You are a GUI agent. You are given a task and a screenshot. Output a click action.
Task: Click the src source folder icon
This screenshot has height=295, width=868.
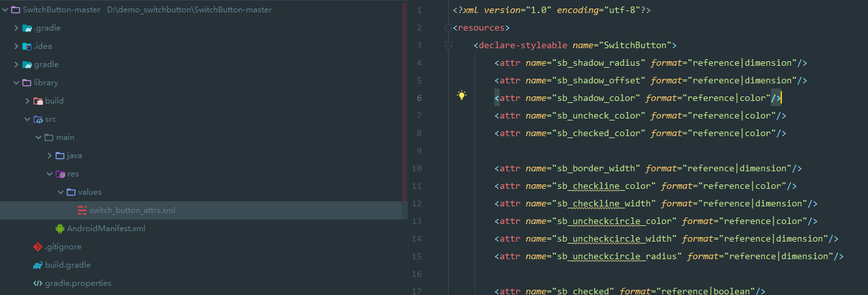click(38, 119)
